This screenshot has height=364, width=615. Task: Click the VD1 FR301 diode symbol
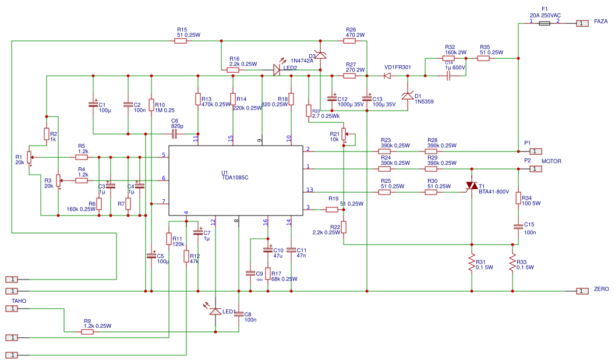click(387, 76)
